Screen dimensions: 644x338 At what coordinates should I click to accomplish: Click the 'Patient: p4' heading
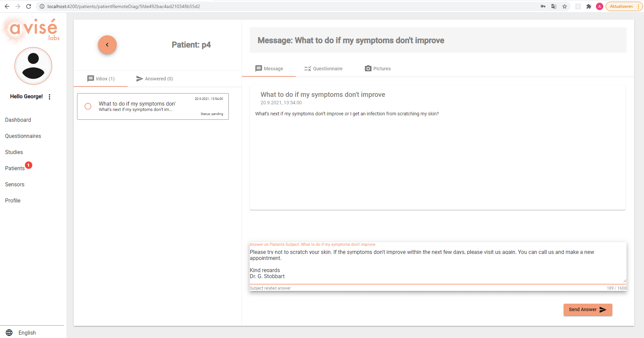191,45
